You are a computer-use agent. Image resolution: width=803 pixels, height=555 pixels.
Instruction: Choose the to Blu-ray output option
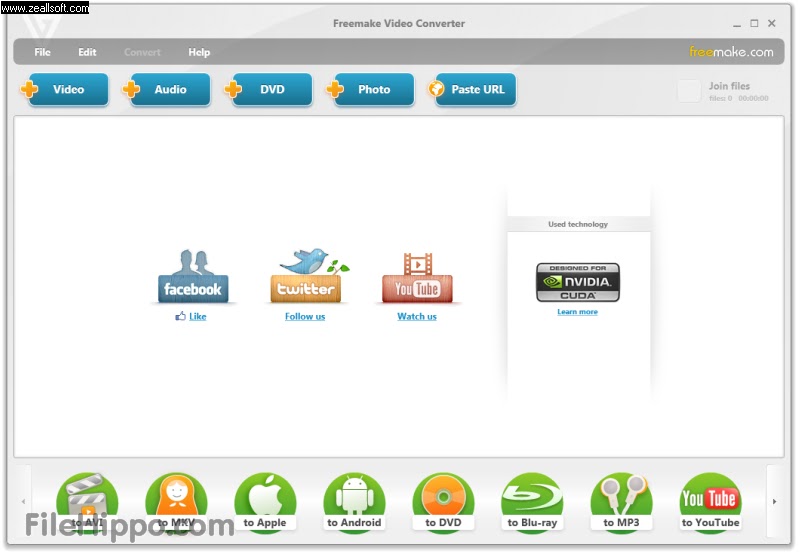coord(532,503)
